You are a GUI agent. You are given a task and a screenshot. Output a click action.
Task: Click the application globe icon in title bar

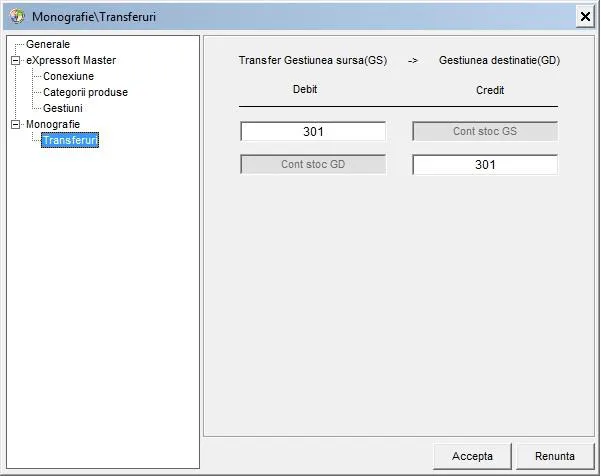(16, 16)
